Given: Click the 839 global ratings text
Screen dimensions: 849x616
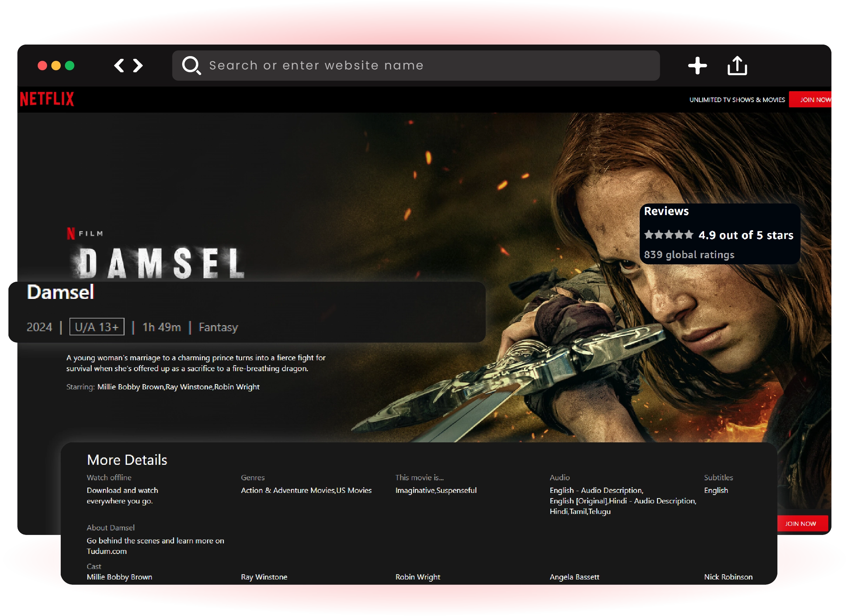Looking at the screenshot, I should tap(689, 255).
